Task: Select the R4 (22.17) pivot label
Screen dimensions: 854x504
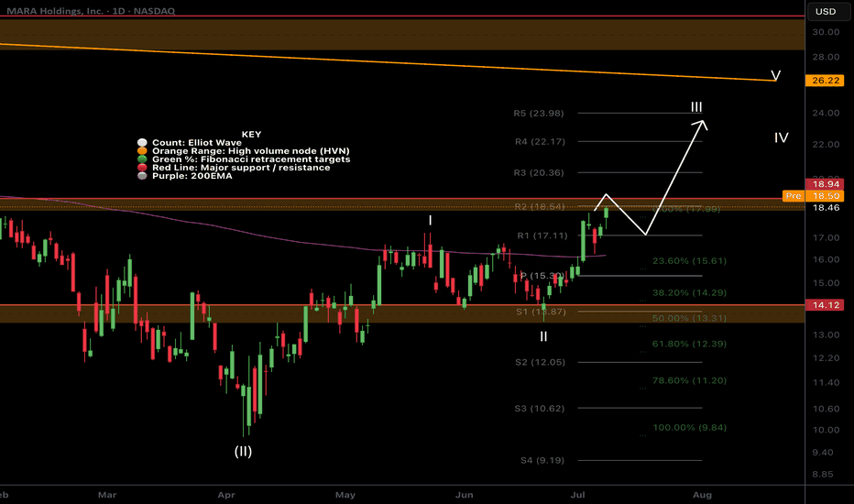Action: [540, 142]
